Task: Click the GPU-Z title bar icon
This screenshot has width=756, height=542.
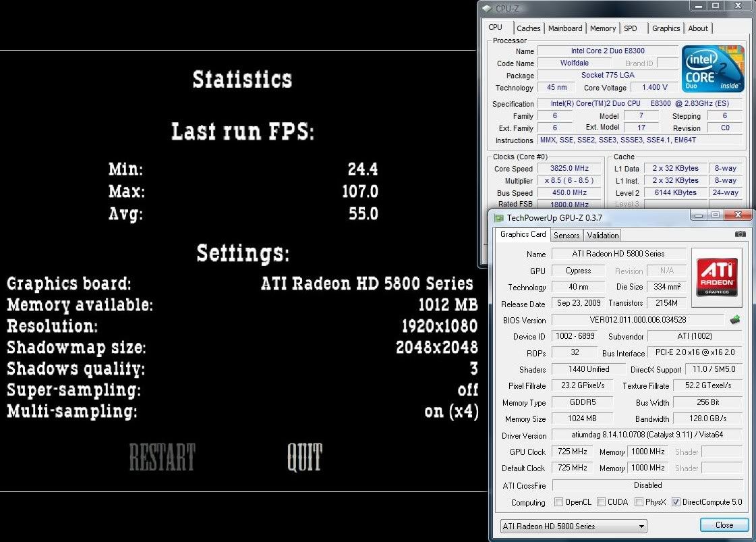Action: click(x=499, y=218)
